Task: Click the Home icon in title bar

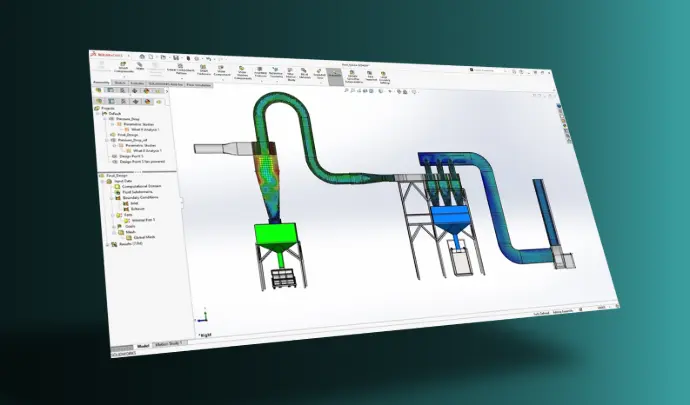Action: point(142,56)
